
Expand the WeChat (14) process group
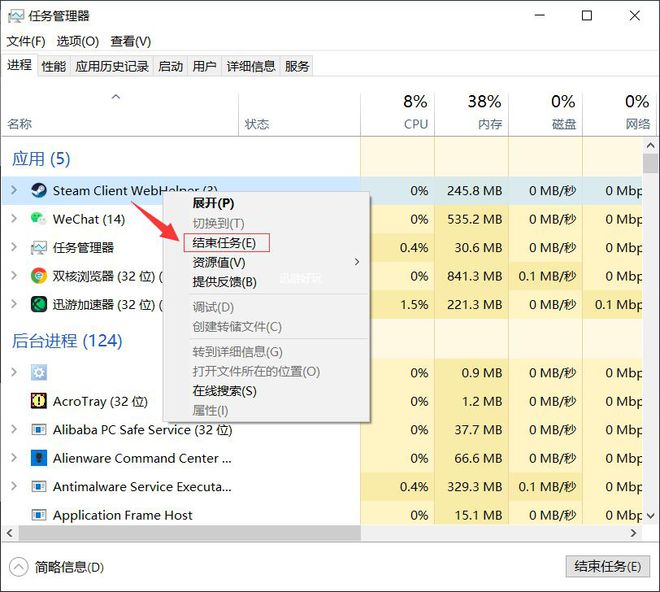point(14,219)
